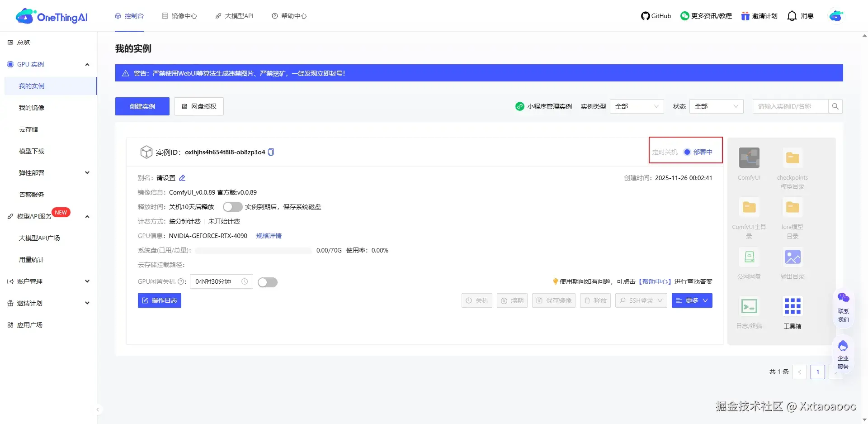Open the GitHub link icon
The image size is (868, 424).
click(x=645, y=16)
